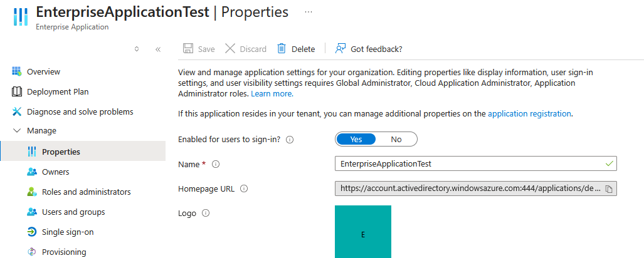Screen dimensions: 644x258
Task: Open the ellipsis more options menu
Action: pos(309,13)
